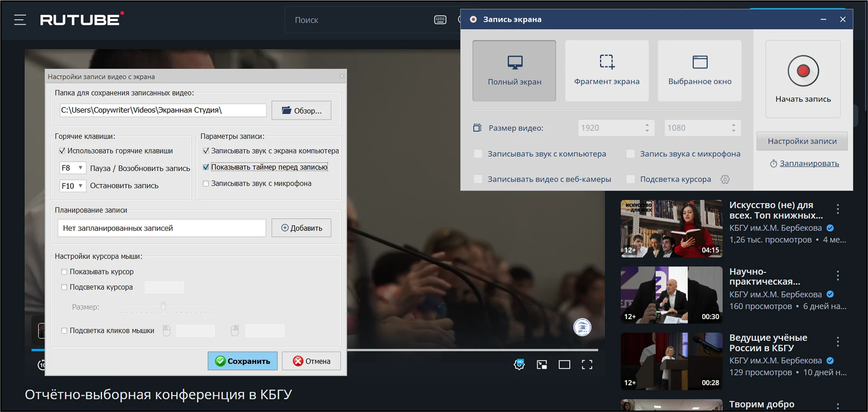This screenshot has width=868, height=412.
Task: Save settings with Сохранить button
Action: 242,361
